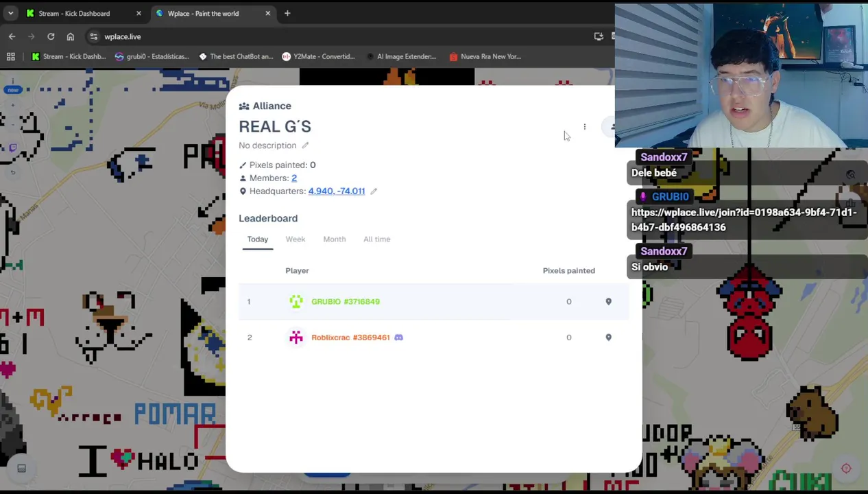Screen dimensions: 868x494
Task: Switch to the Stream - Kick Dashboard tab
Action: [x=82, y=13]
